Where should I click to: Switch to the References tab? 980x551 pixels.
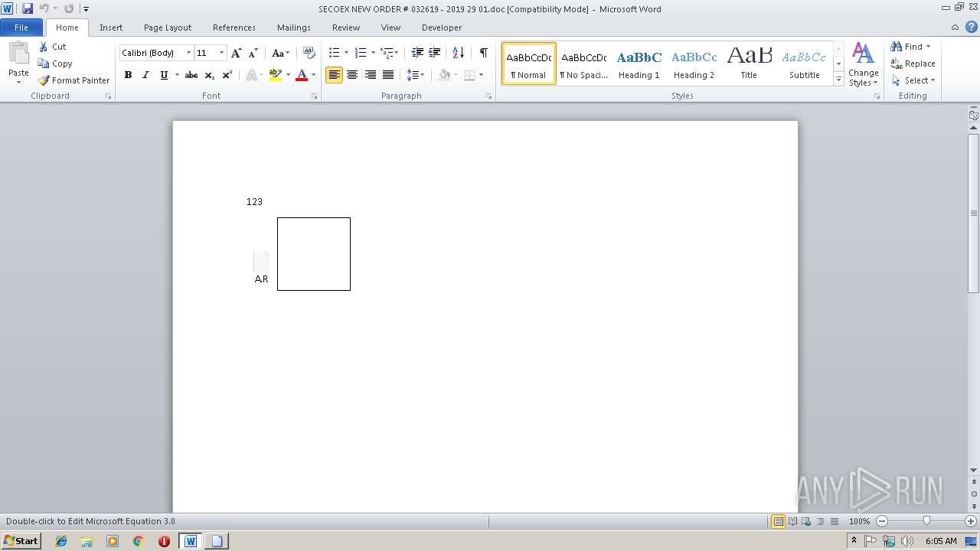pos(234,28)
